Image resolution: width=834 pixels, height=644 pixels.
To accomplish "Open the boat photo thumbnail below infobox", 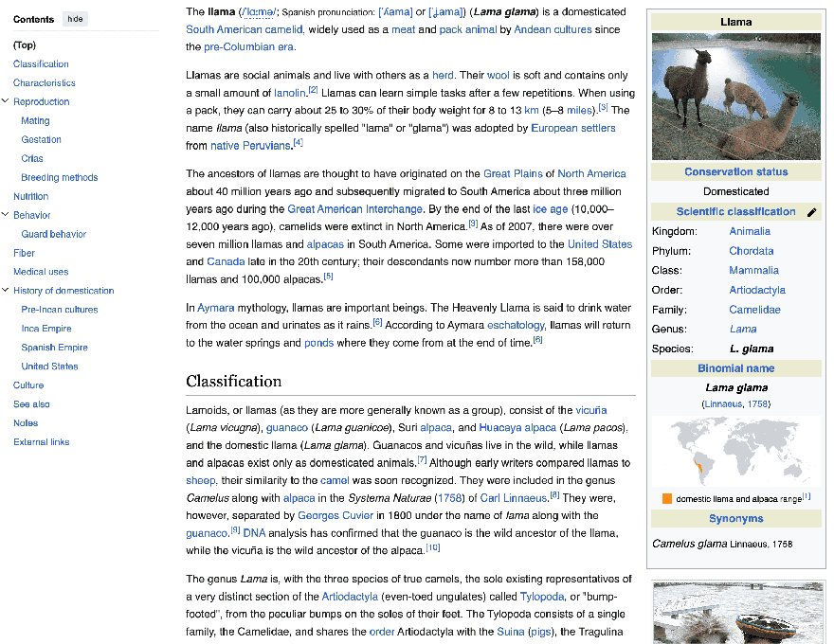I will coord(735,614).
